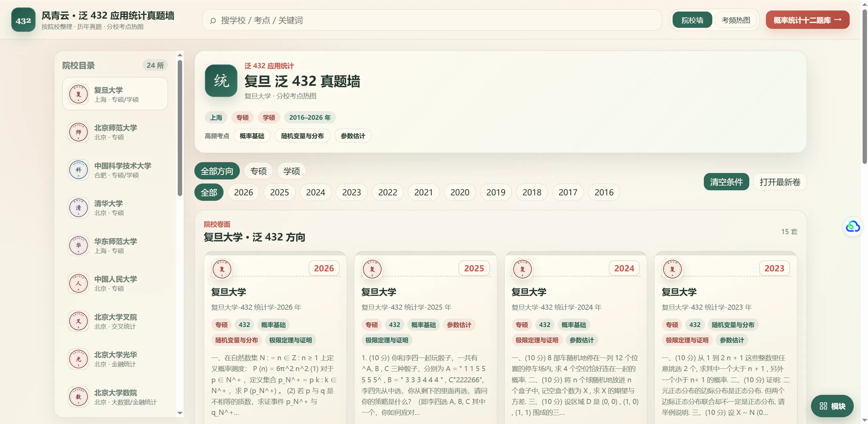Click 打开最新卷 button
Screen dimensions: 868x424
(780, 182)
